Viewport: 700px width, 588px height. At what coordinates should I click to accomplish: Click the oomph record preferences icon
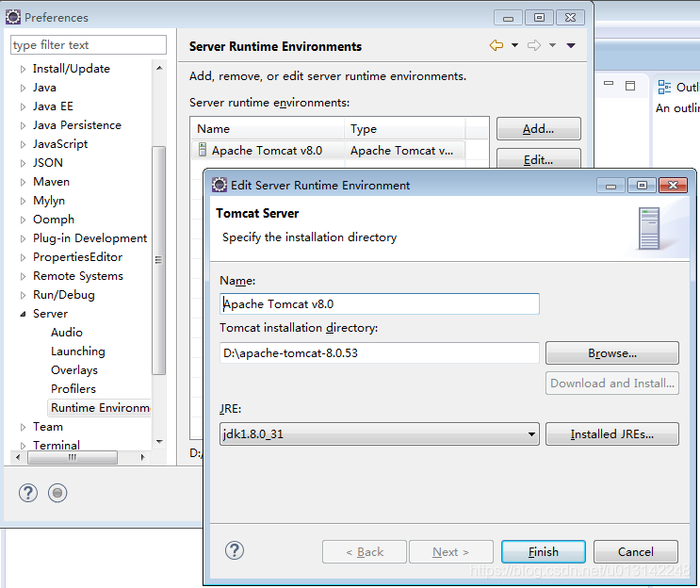pyautogui.click(x=57, y=493)
